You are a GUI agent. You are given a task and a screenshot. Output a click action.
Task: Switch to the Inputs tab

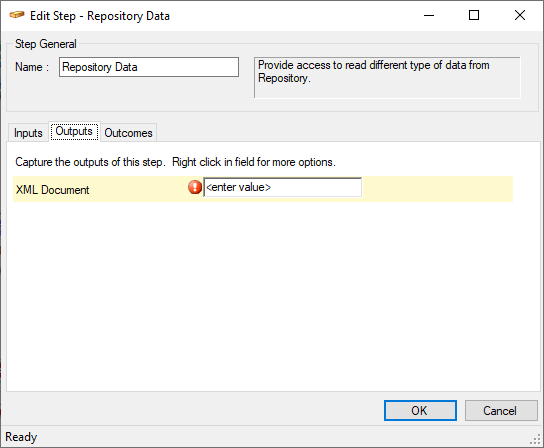point(28,133)
